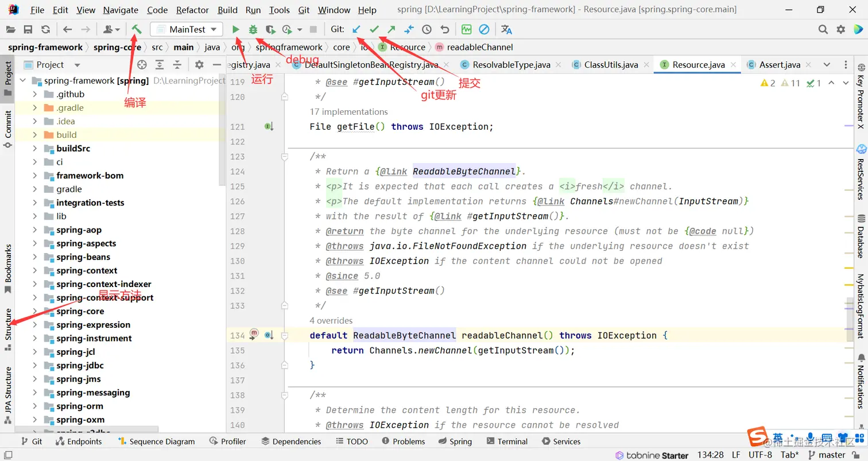Click the Git Push green arrow
868x461 pixels.
tap(392, 29)
